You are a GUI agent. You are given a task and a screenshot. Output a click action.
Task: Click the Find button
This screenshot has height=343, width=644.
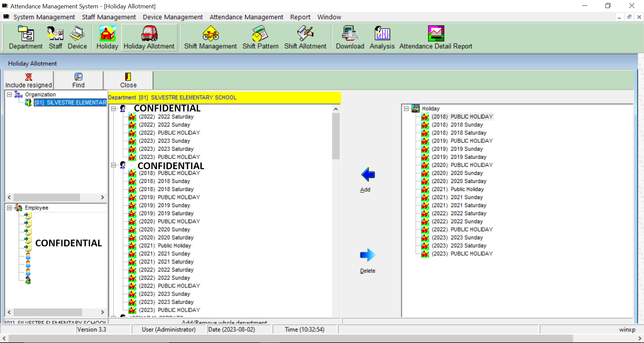[x=78, y=80]
